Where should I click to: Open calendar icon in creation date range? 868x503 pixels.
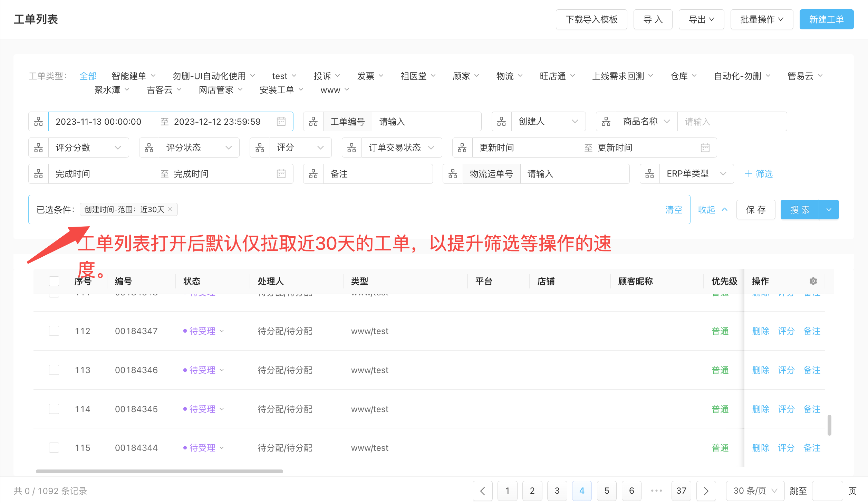point(281,122)
